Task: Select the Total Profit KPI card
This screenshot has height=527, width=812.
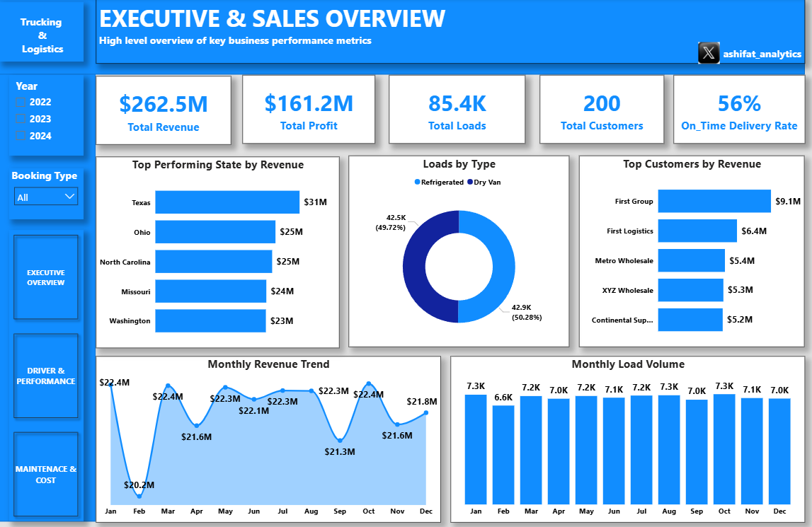Action: (x=309, y=109)
